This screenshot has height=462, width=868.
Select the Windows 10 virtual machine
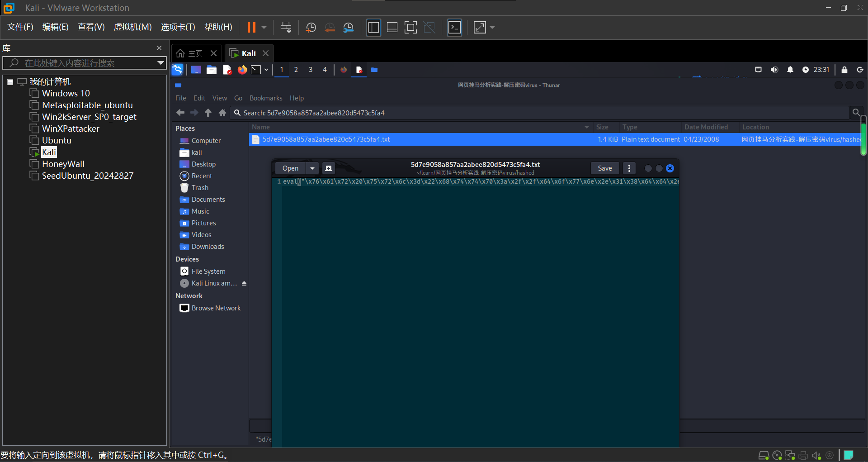point(66,93)
